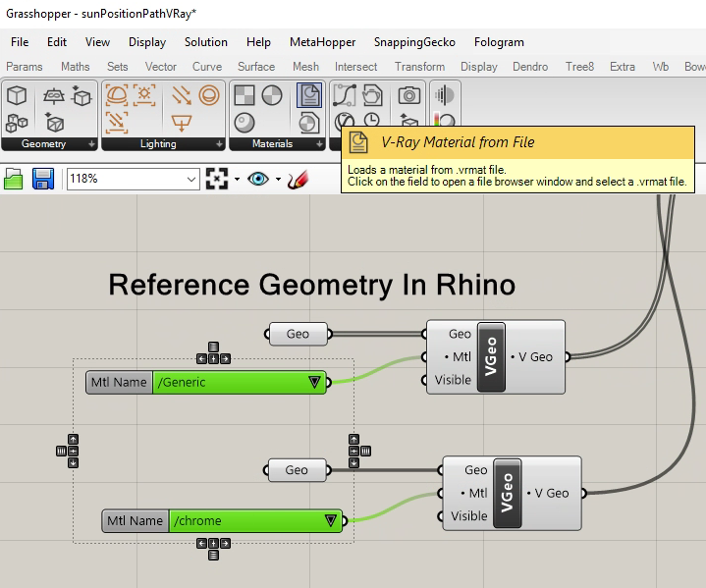Click the open file folder icon
Image resolution: width=706 pixels, height=588 pixels.
pos(14,179)
